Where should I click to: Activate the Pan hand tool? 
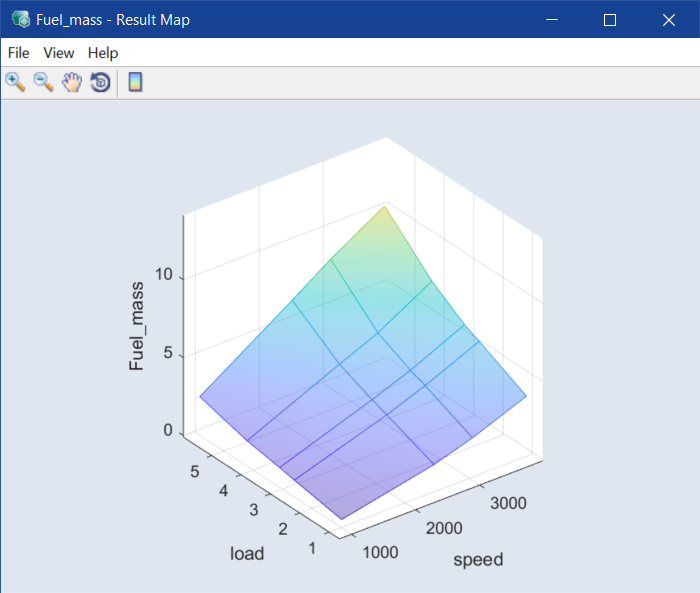point(71,82)
